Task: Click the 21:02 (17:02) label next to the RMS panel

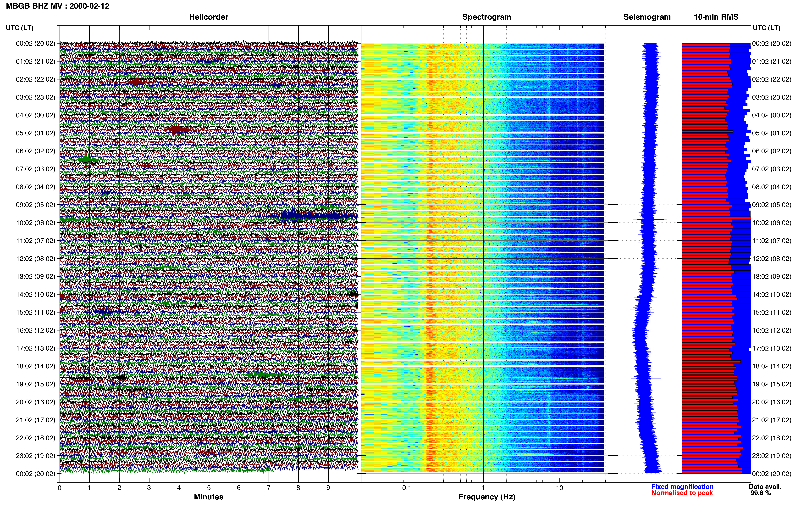Action: coord(772,420)
